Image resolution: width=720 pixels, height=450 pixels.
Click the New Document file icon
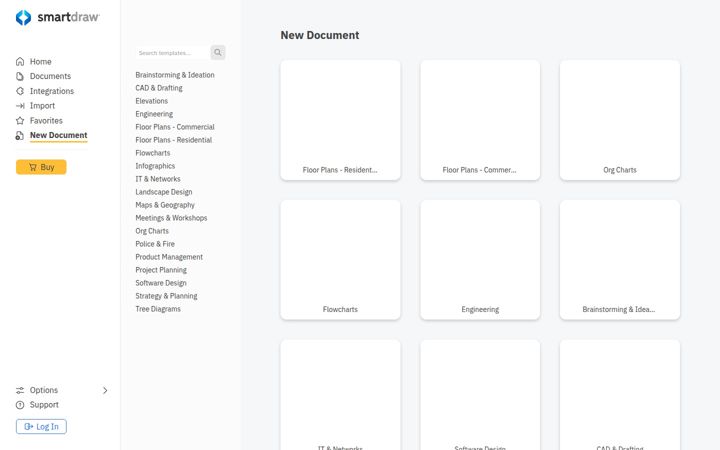pyautogui.click(x=20, y=135)
